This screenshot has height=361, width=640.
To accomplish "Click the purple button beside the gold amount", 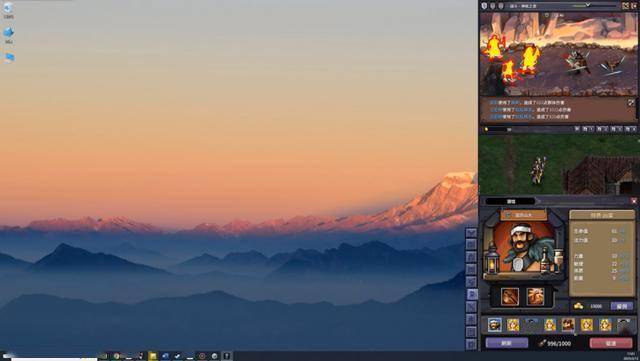I will pyautogui.click(x=622, y=306).
